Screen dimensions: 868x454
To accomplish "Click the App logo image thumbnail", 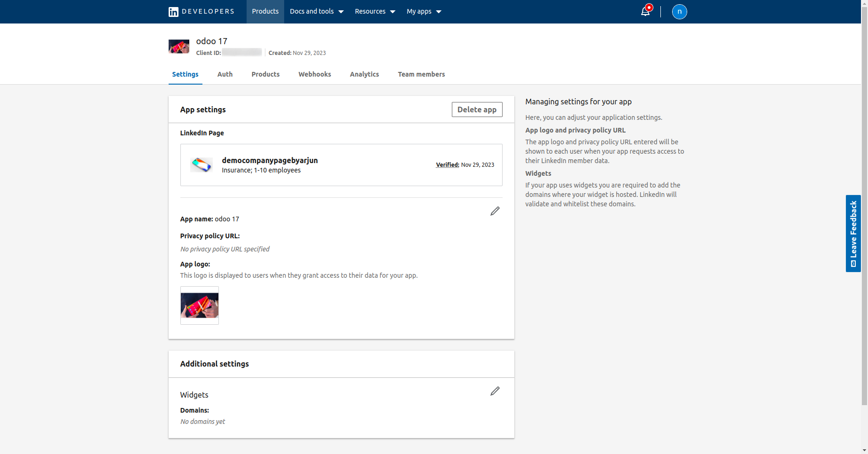I will [x=200, y=305].
